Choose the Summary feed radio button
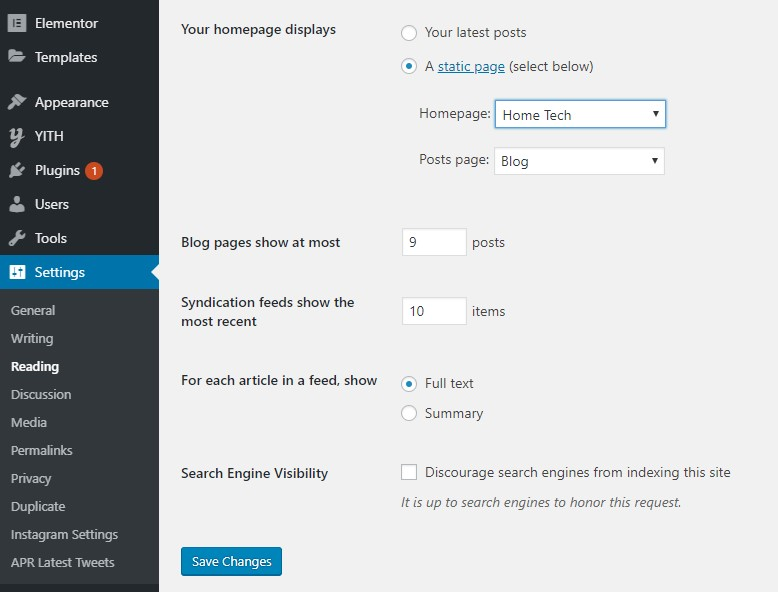Image resolution: width=778 pixels, height=592 pixels. click(x=409, y=413)
